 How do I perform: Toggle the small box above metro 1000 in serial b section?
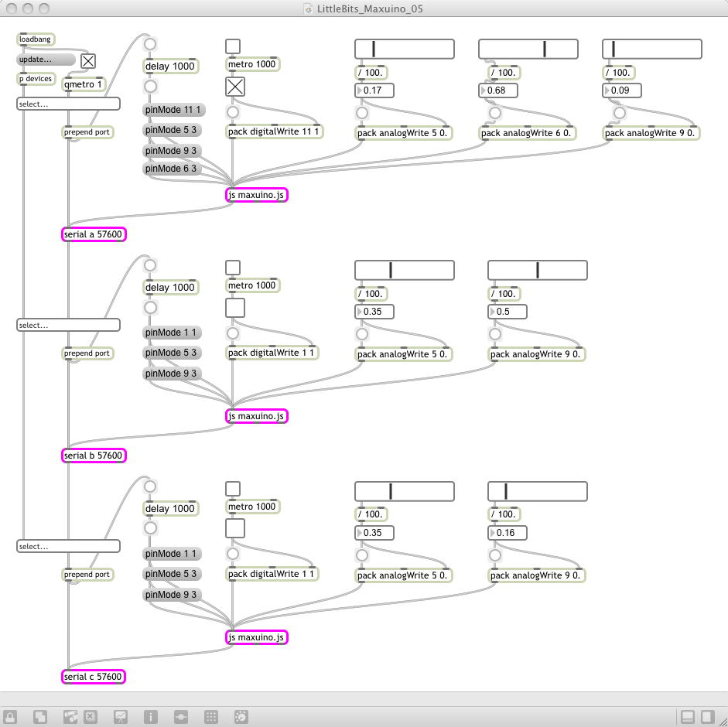233,268
